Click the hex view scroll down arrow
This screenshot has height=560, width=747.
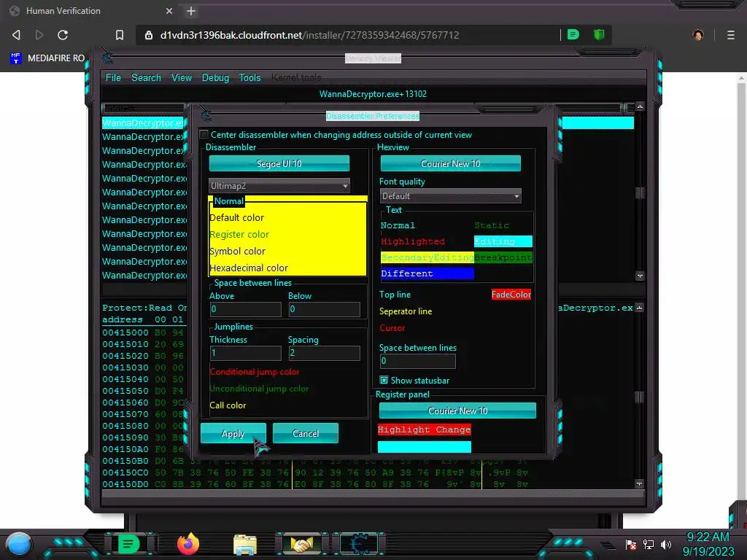639,484
